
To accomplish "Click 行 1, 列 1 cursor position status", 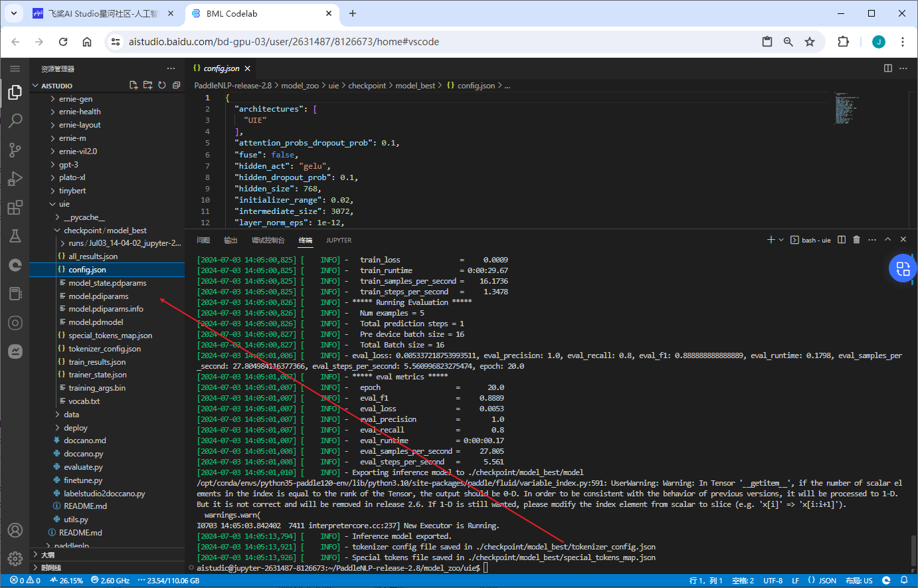I will tap(706, 581).
